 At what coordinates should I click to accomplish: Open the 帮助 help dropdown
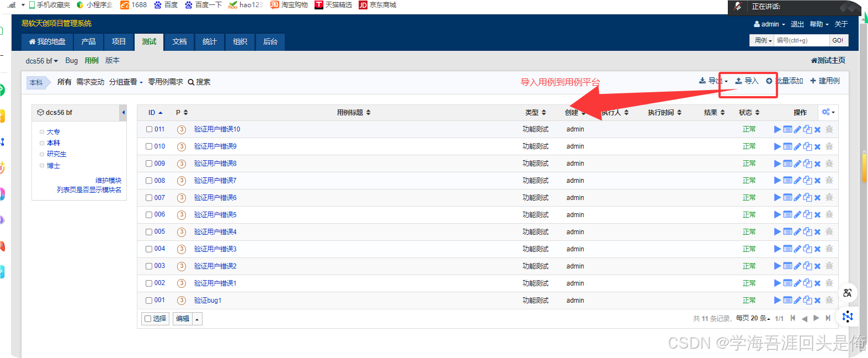tap(819, 24)
